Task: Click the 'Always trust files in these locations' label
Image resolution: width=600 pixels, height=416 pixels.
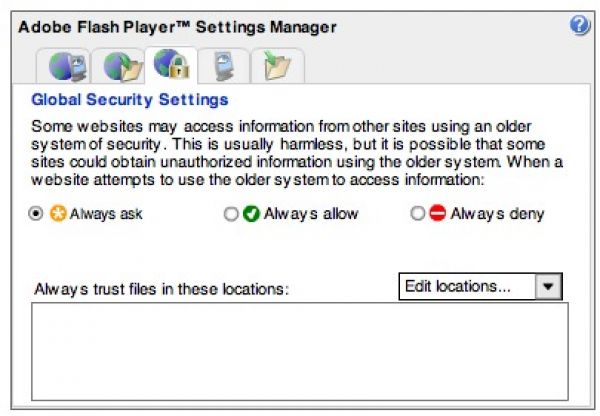Action: (161, 288)
